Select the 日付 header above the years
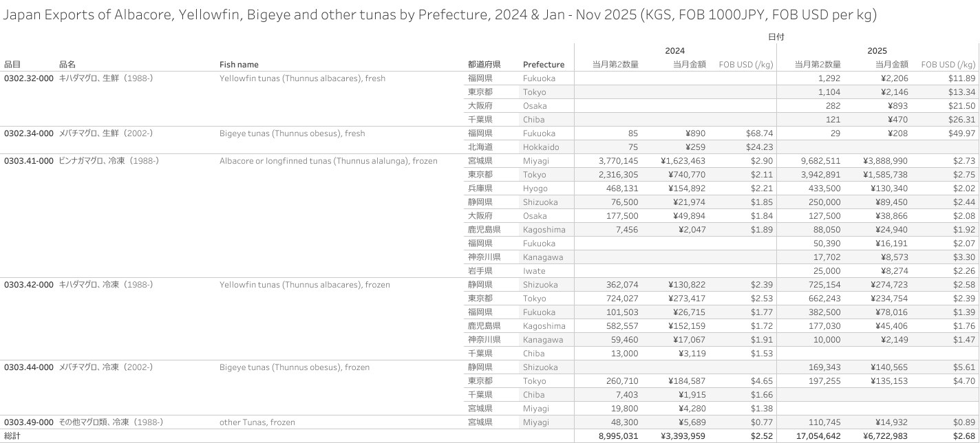 [x=776, y=37]
